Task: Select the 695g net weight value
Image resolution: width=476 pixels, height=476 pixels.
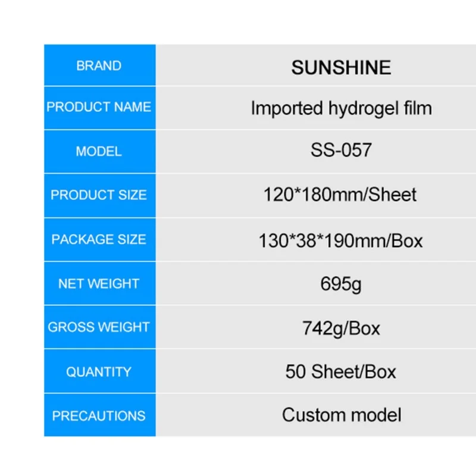Action: click(341, 285)
